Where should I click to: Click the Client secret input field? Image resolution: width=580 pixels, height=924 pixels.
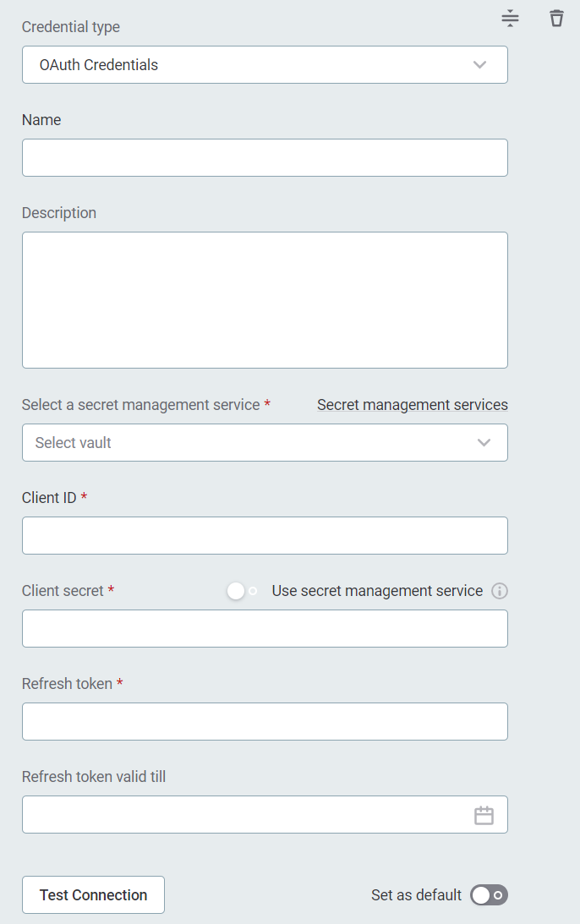coord(265,628)
